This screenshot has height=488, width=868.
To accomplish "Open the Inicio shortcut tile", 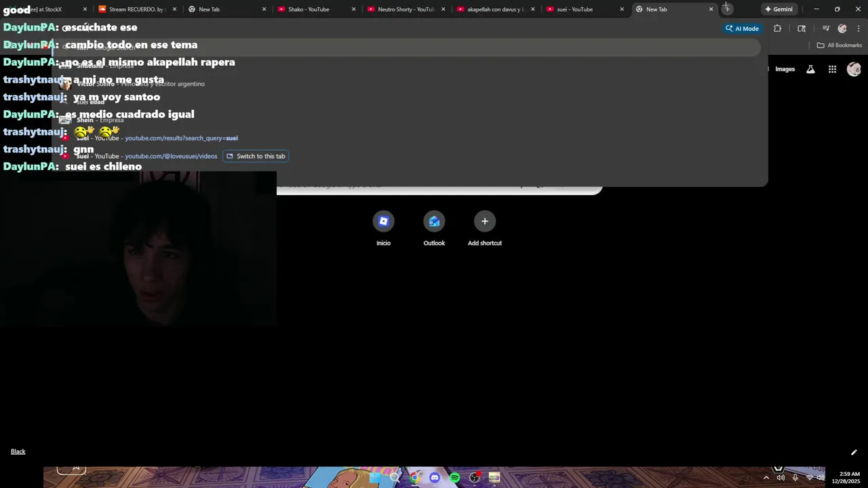I will (383, 228).
